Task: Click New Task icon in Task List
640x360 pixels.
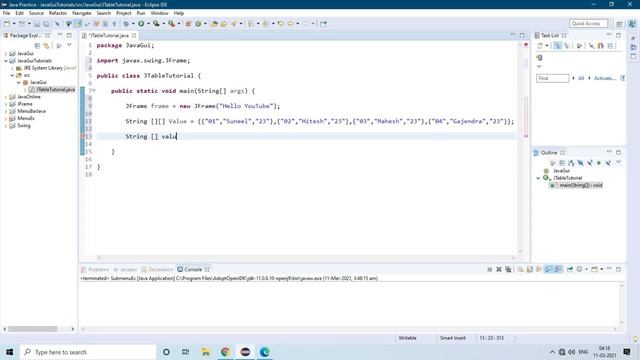Action: tap(540, 46)
